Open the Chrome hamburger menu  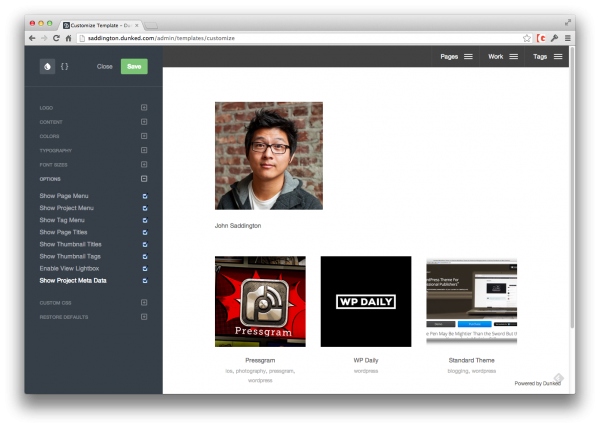pos(568,37)
